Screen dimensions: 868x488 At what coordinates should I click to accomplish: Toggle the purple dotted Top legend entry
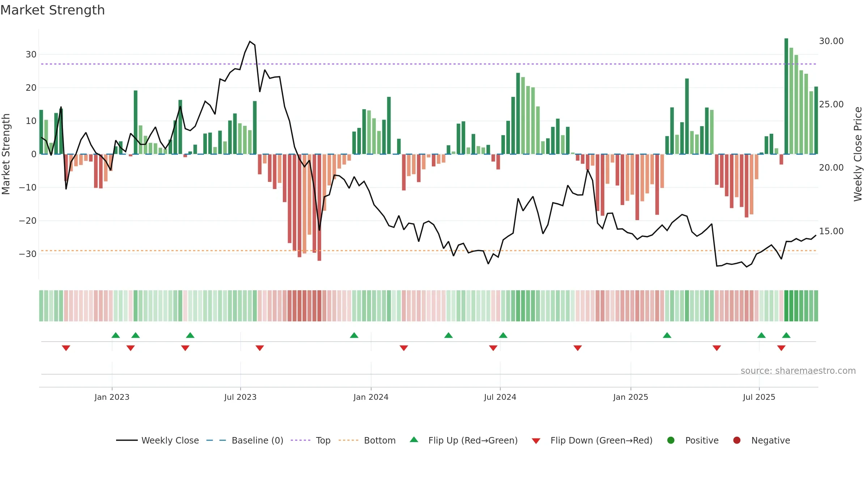[x=311, y=440]
